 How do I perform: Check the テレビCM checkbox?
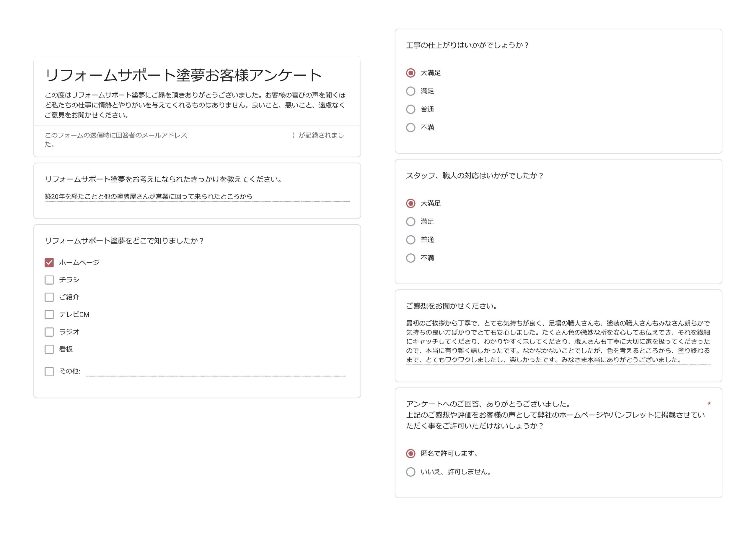49,314
